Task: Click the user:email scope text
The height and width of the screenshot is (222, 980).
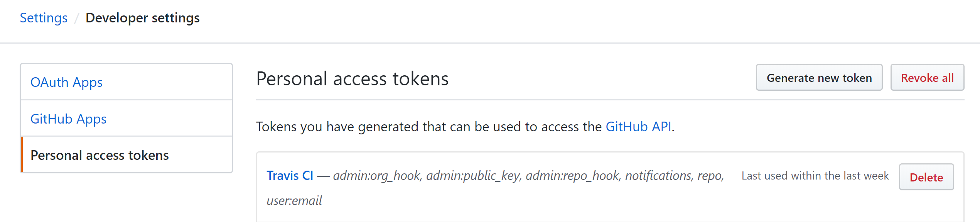Action: (294, 201)
